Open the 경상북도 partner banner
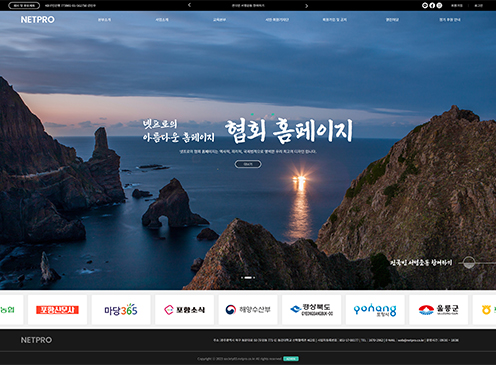Screen dimensions: 496x365 pyautogui.click(x=311, y=310)
